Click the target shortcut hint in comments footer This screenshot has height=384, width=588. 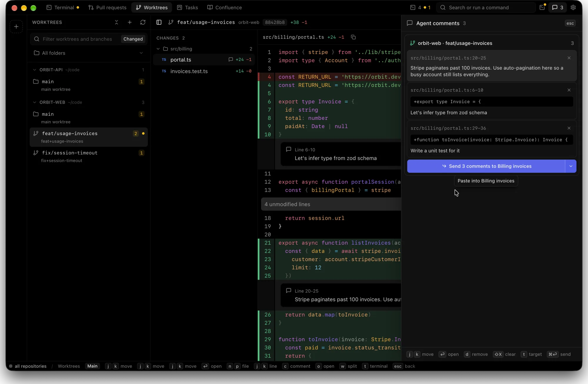point(531,355)
